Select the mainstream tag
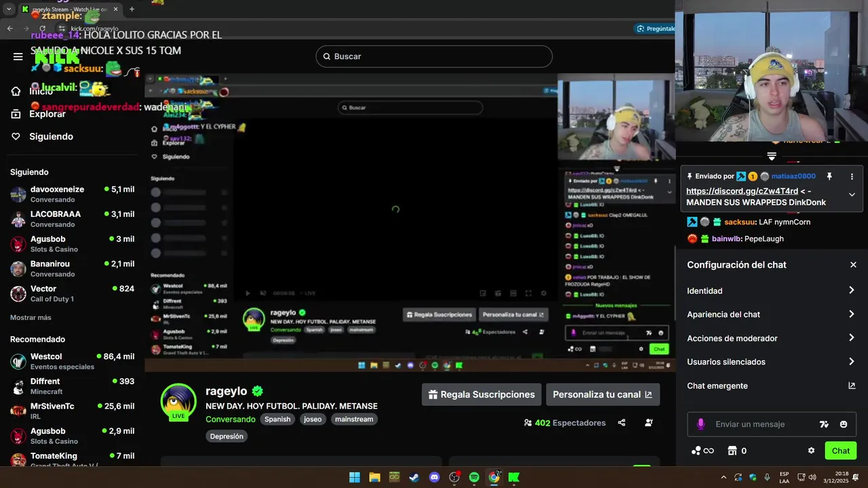Screen dimensions: 868x488 (x=354, y=419)
